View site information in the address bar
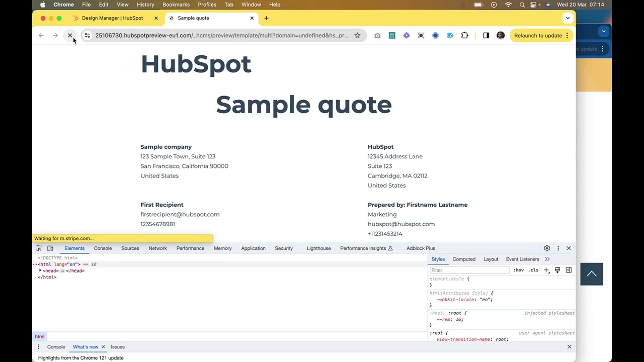The height and width of the screenshot is (362, 644). [x=87, y=36]
